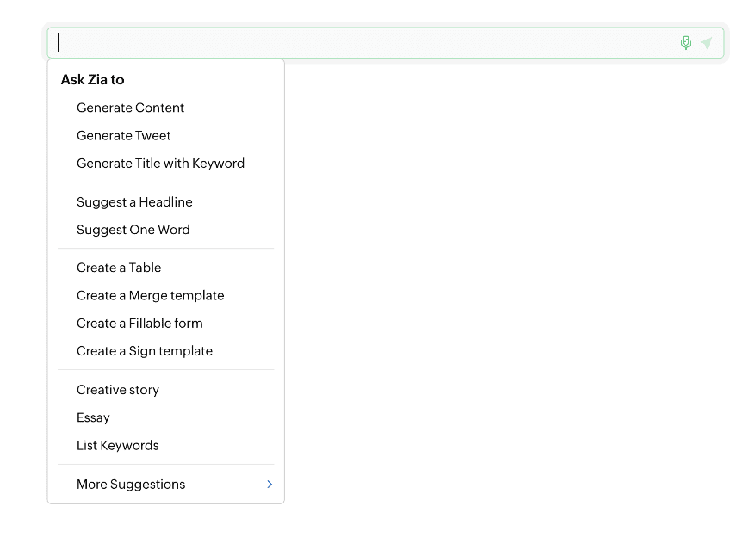Click inside the Zia prompt text field
The height and width of the screenshot is (537, 756).
pyautogui.click(x=362, y=43)
